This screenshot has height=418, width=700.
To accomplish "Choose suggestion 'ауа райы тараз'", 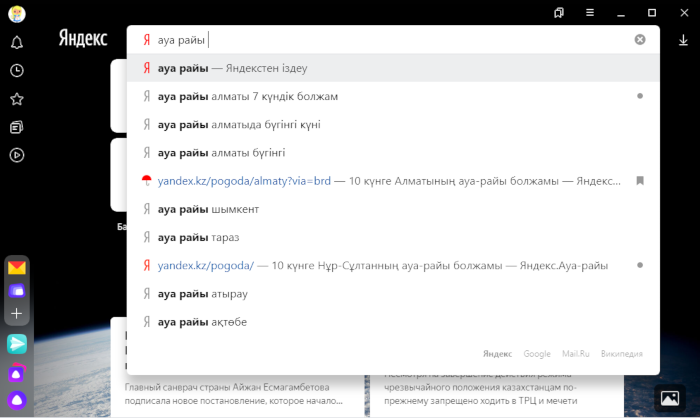I will pos(393,237).
